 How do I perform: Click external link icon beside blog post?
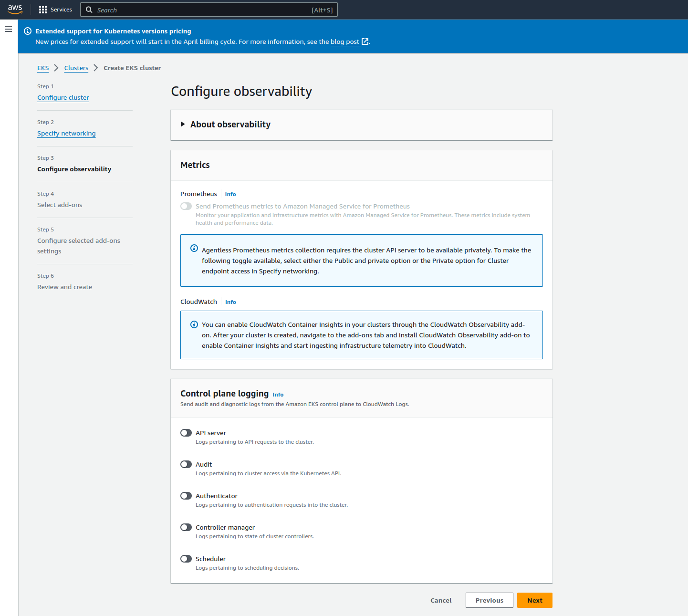point(365,42)
